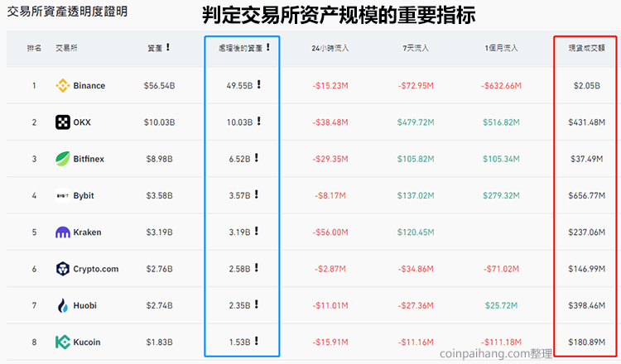Click Binance's -$632.66M monthly inflow
621x364 pixels.
[501, 85]
